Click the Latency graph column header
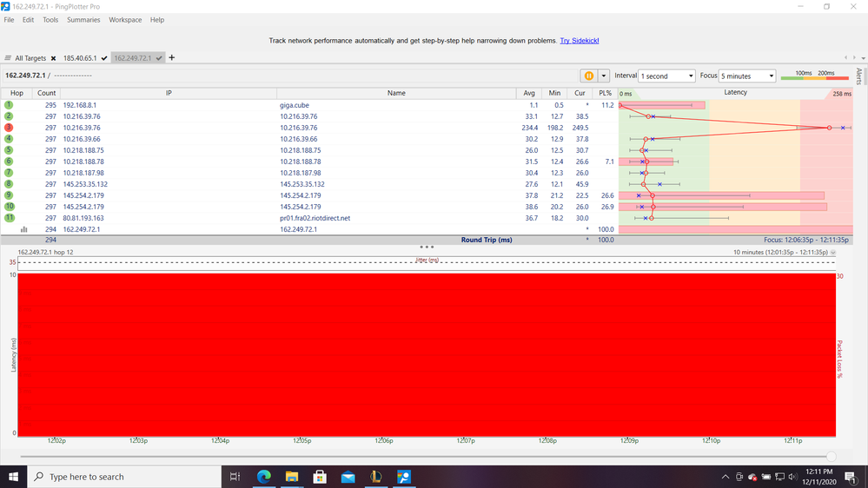 tap(735, 92)
